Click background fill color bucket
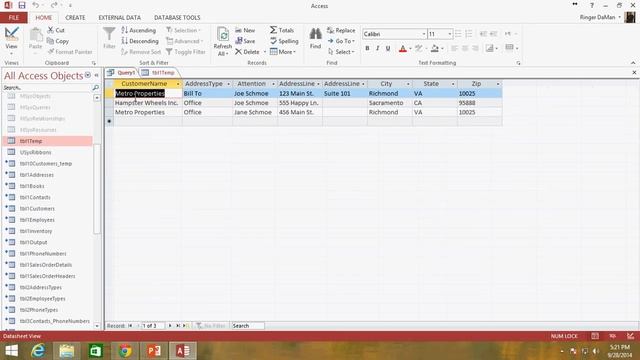This screenshot has width=640, height=360. coord(435,49)
